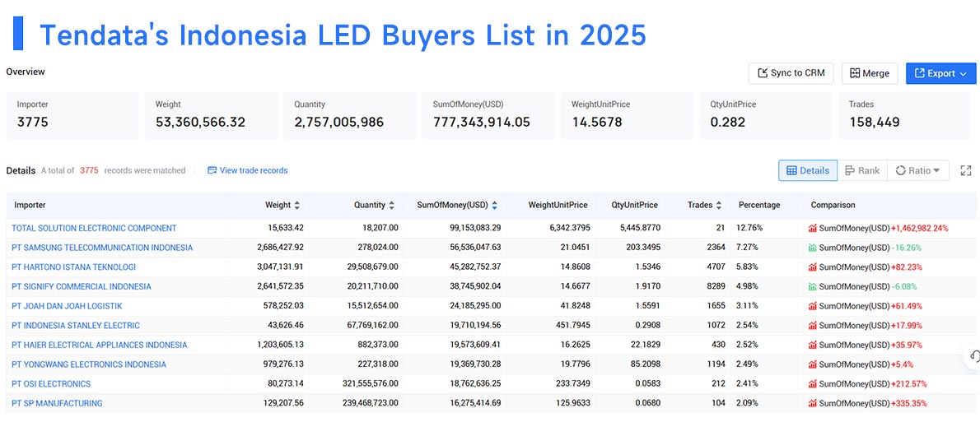Image resolution: width=980 pixels, height=422 pixels.
Task: Click the fullscreen expand icon
Action: click(x=966, y=170)
